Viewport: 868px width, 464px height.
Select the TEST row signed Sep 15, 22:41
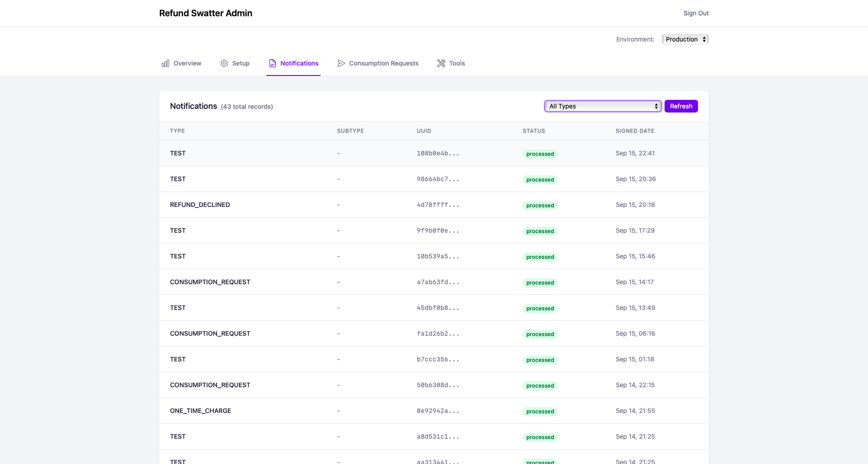[x=434, y=153]
